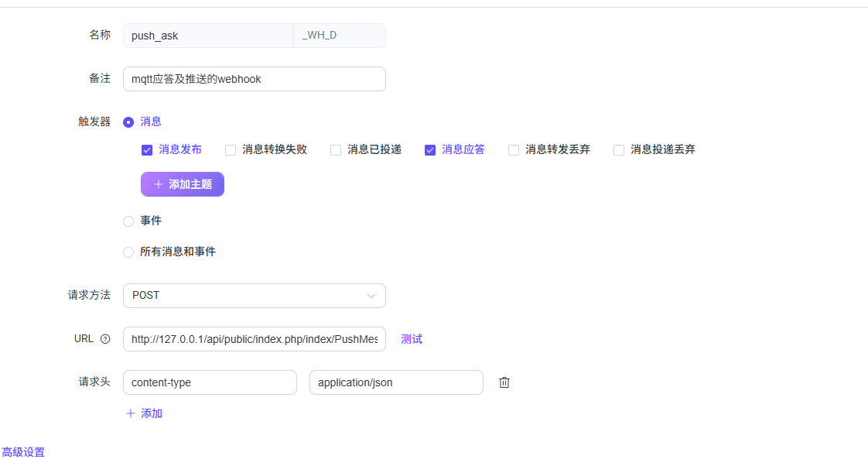Choose 所有消息和事件 radio option
Image resolution: width=868 pixels, height=466 pixels.
(x=128, y=252)
